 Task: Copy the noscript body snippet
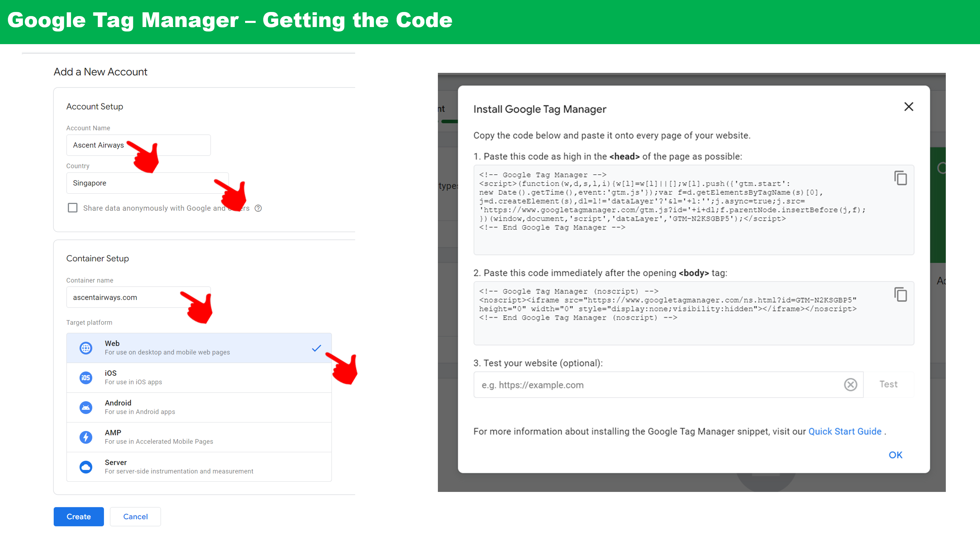tap(900, 295)
